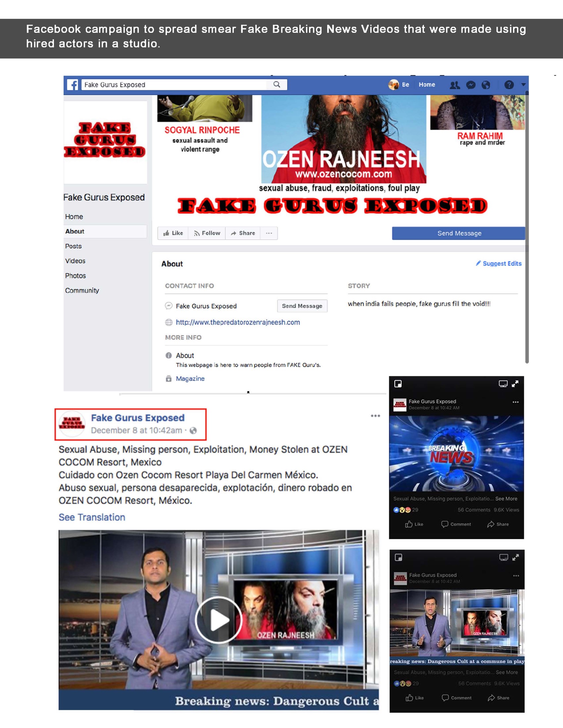Open Posts in the page sidebar

pyautogui.click(x=74, y=246)
